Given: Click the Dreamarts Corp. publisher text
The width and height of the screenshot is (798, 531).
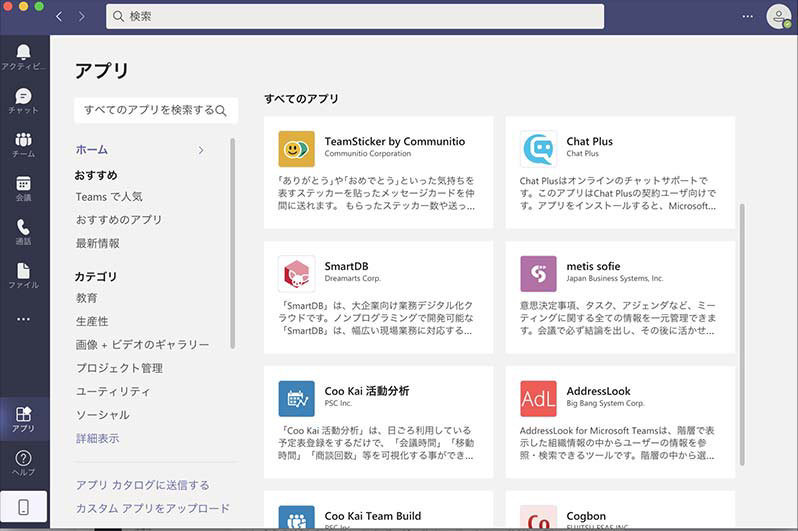Looking at the screenshot, I should [x=352, y=278].
